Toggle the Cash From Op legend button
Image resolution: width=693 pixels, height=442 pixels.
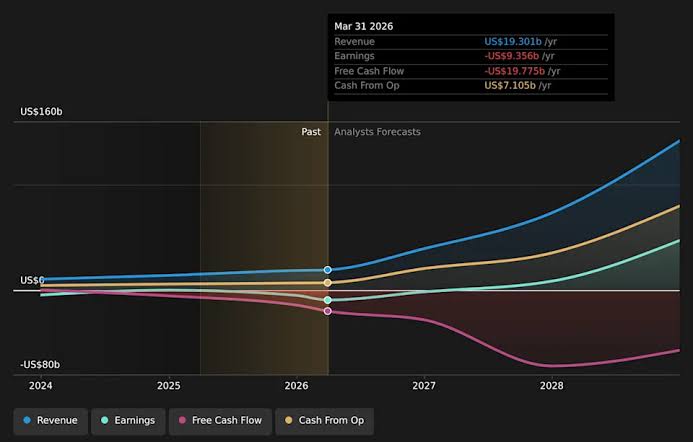tap(324, 421)
